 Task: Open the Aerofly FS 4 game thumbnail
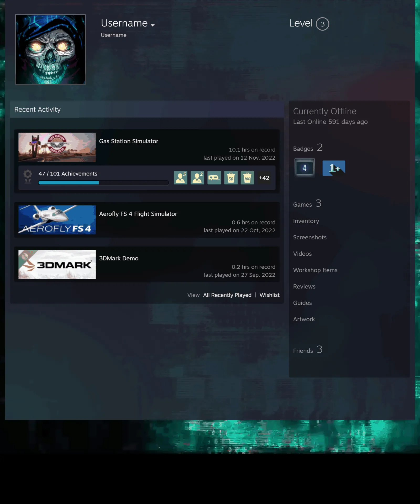click(x=57, y=220)
